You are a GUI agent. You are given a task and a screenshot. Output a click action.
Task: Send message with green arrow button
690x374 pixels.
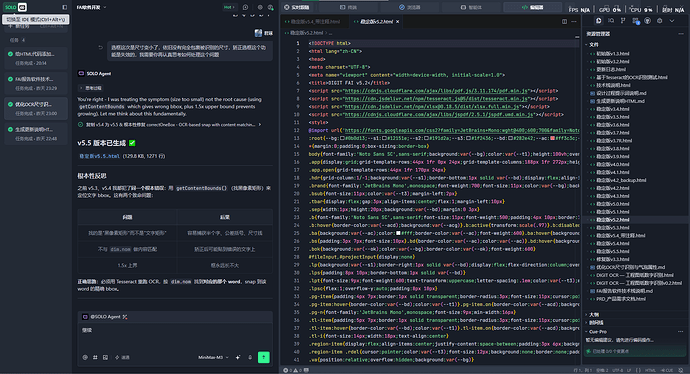coord(264,357)
